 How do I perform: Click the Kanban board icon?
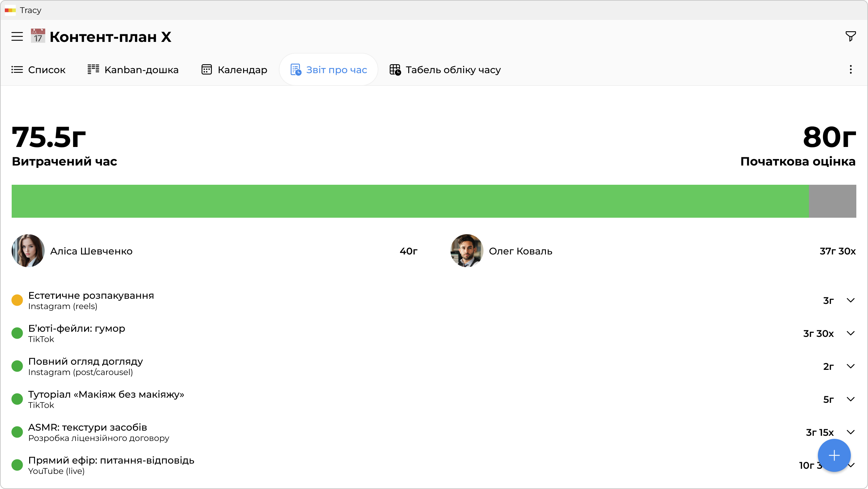click(93, 69)
